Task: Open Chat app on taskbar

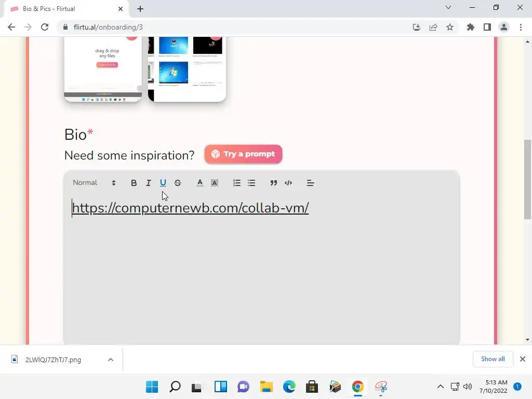Action: 243,387
